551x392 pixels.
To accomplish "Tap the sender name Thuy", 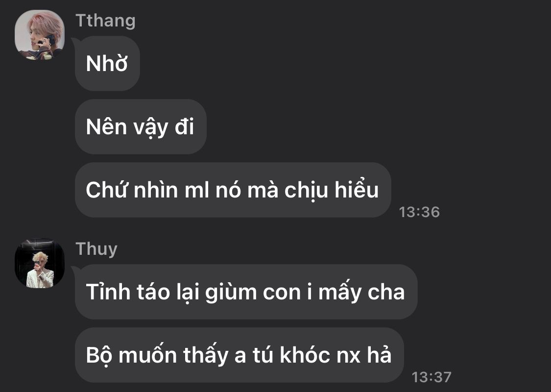I will [x=96, y=249].
